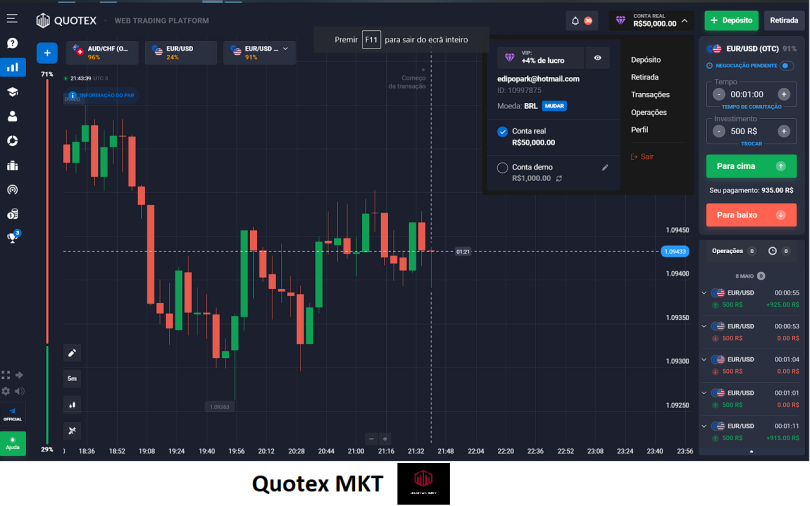This screenshot has height=506, width=810.
Task: Select the pencil drawing tool on chart
Action: click(x=72, y=353)
